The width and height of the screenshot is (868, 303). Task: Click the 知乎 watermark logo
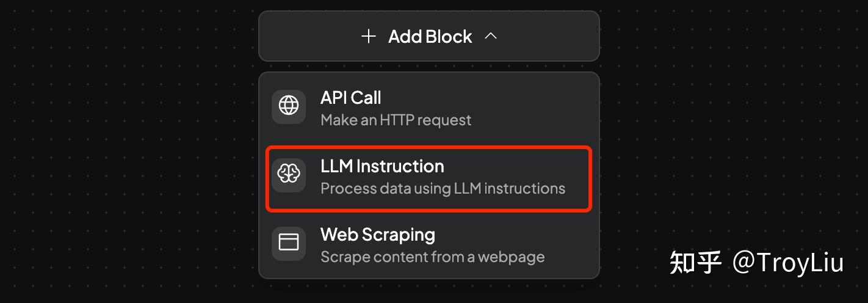click(695, 263)
